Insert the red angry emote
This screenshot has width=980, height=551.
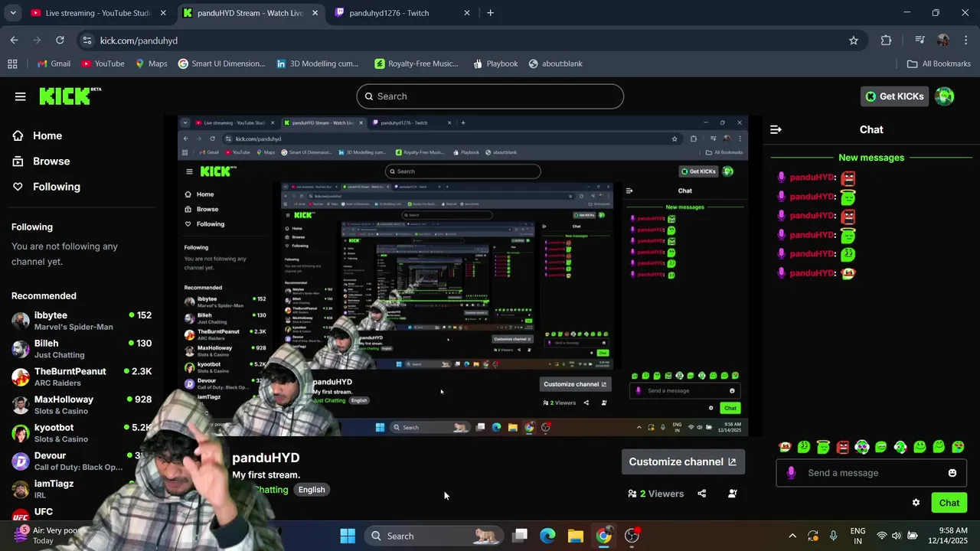click(x=842, y=447)
